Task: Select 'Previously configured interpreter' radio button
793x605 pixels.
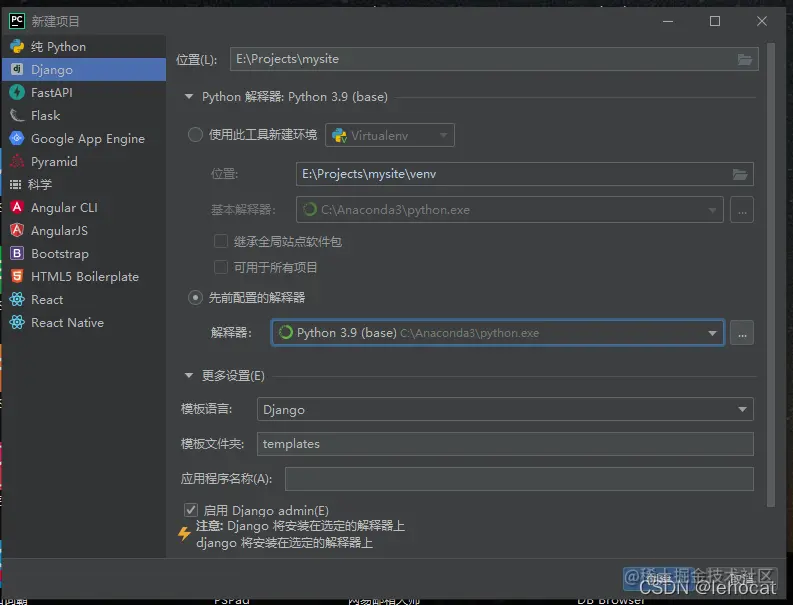Action: (x=195, y=297)
